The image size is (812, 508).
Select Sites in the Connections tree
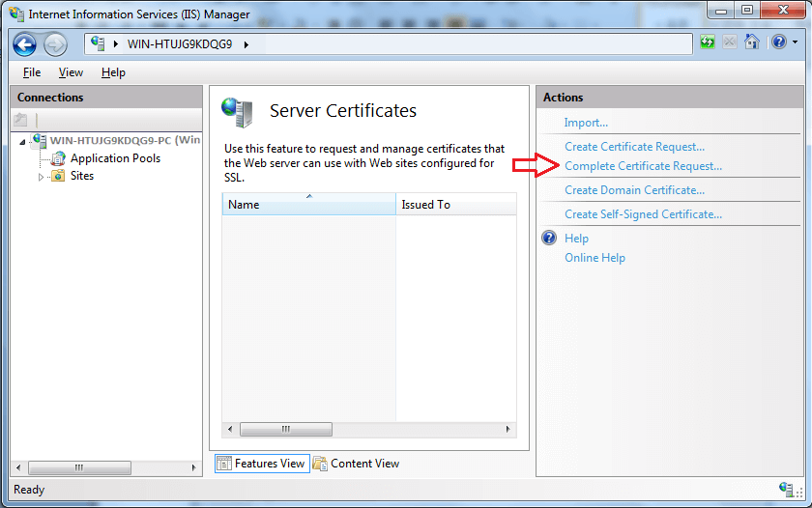tap(82, 176)
